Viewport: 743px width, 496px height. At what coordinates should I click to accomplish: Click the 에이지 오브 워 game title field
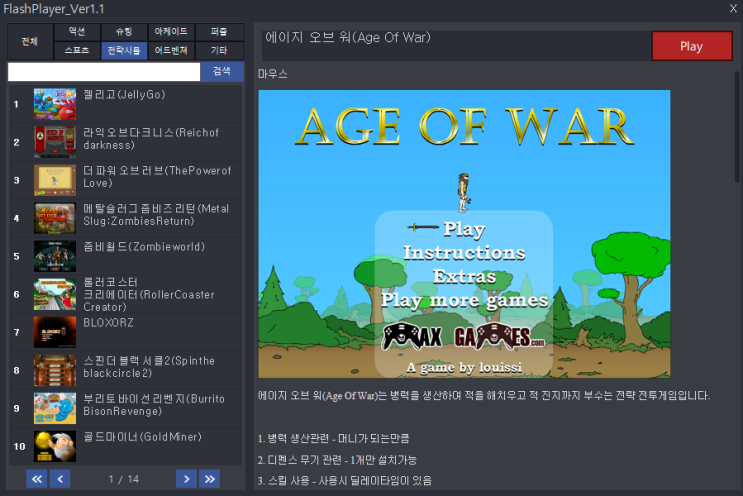tap(456, 45)
